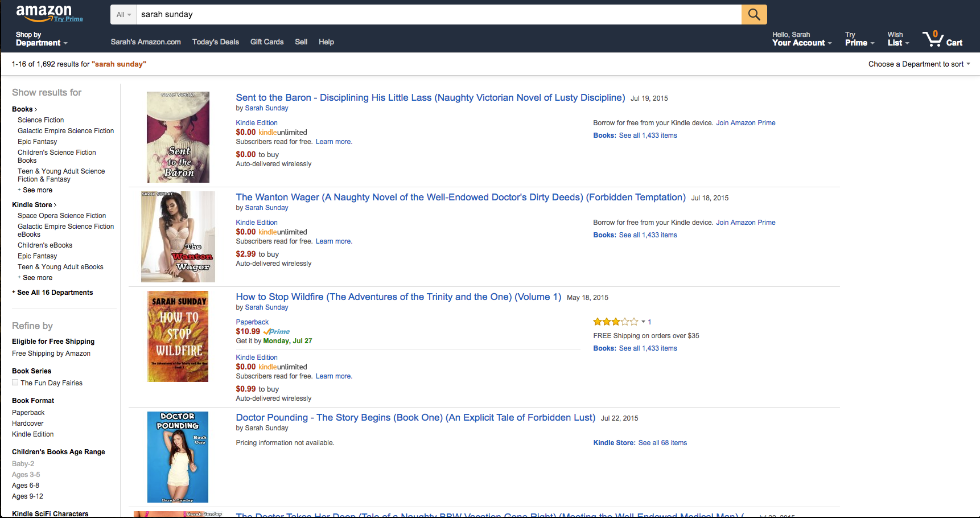Open How to Stop Wildfire title link
The width and height of the screenshot is (980, 518).
click(x=398, y=297)
